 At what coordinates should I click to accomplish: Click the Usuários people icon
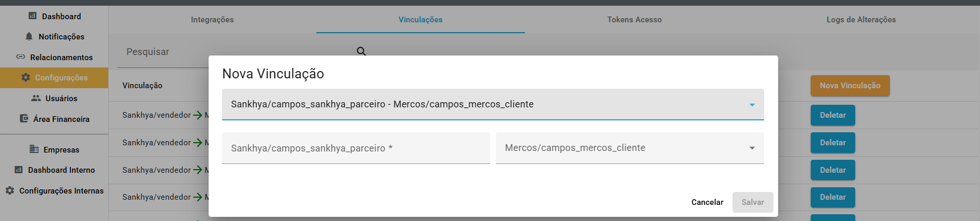click(x=36, y=98)
